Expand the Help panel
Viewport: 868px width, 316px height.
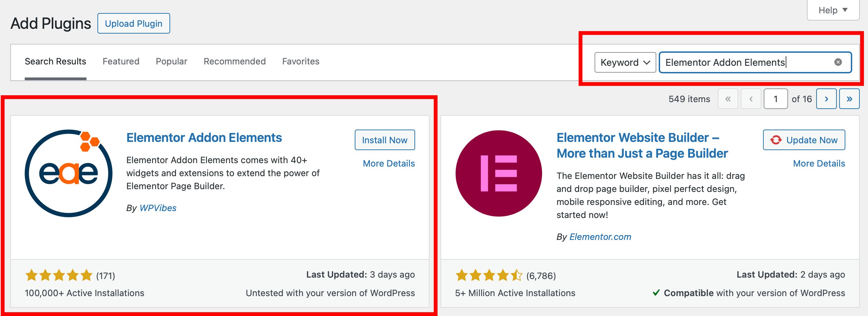point(833,10)
